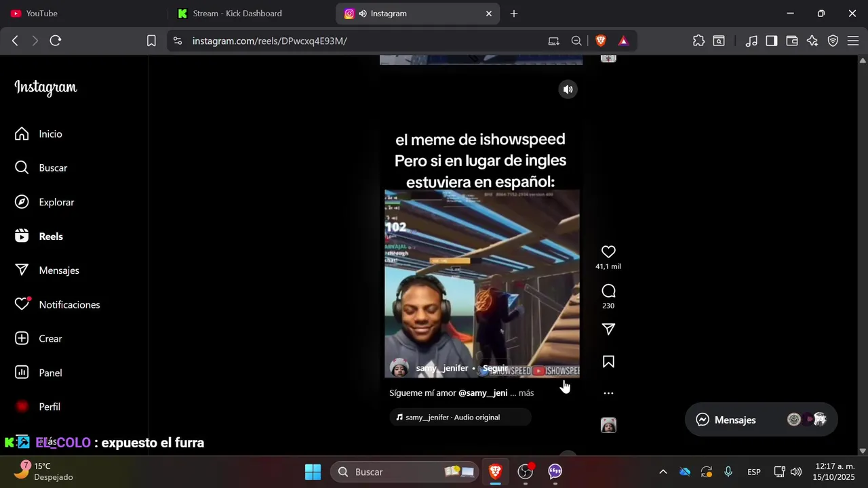This screenshot has height=488, width=868.
Task: Click the taskbar Buscar search box
Action: point(404,472)
